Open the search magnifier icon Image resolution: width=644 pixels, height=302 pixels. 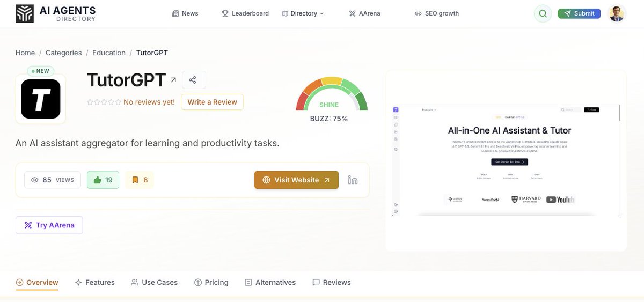[x=543, y=13]
